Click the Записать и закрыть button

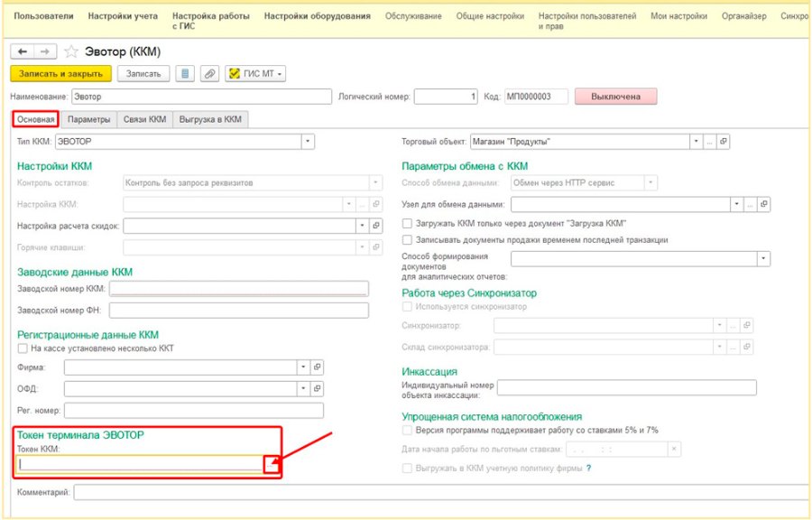[60, 74]
